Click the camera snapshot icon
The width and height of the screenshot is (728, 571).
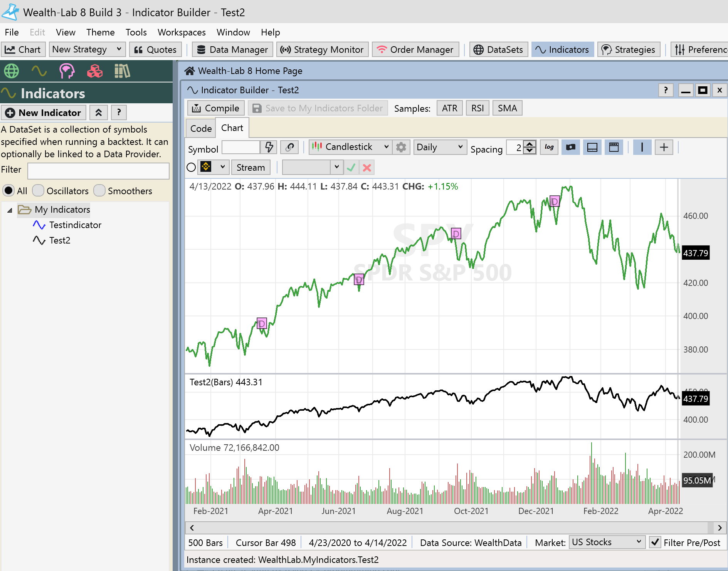(x=571, y=147)
